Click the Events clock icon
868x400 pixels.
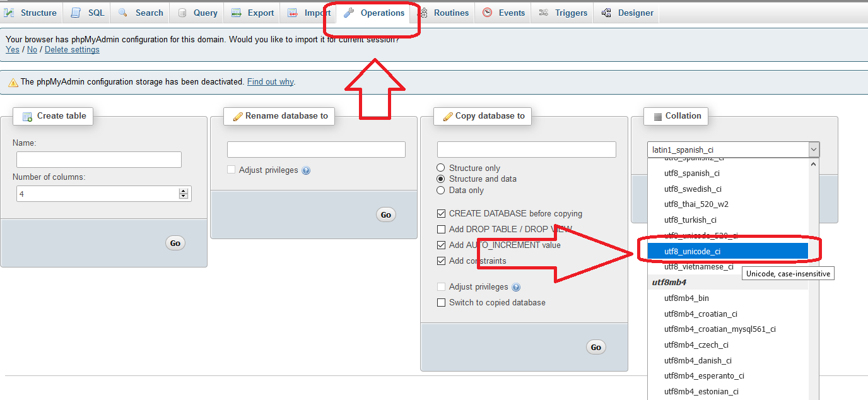click(x=487, y=13)
